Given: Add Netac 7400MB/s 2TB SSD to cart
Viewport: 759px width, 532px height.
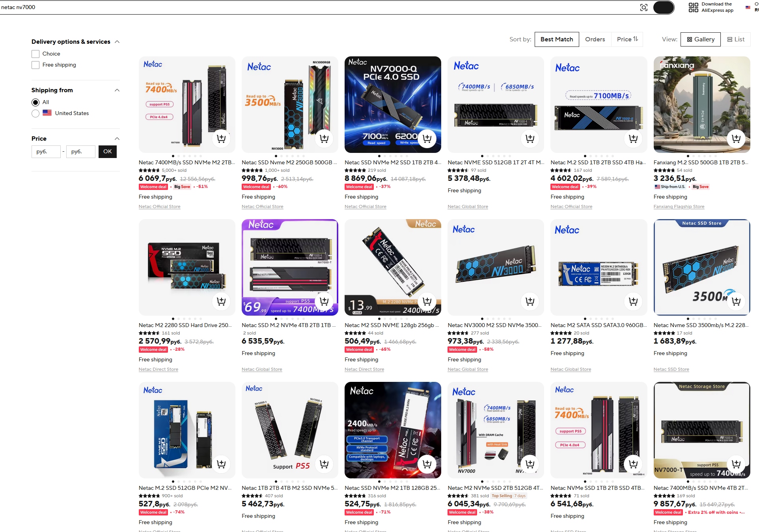Looking at the screenshot, I should (221, 138).
